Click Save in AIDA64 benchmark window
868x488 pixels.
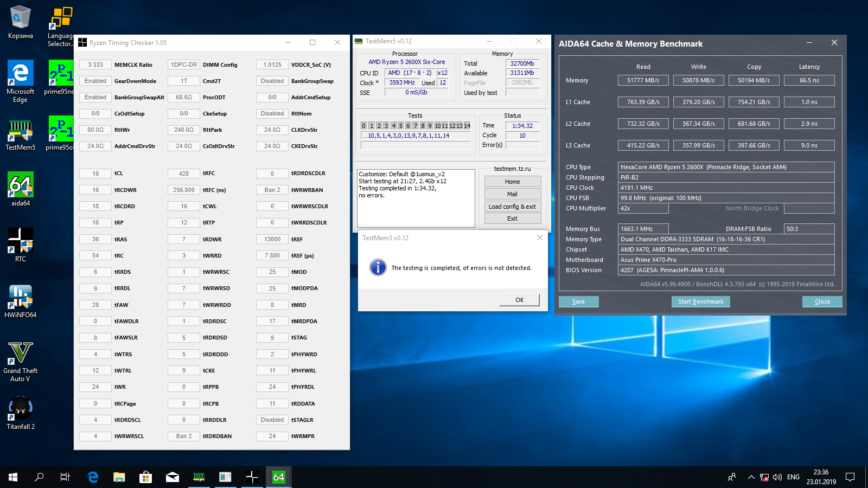578,301
